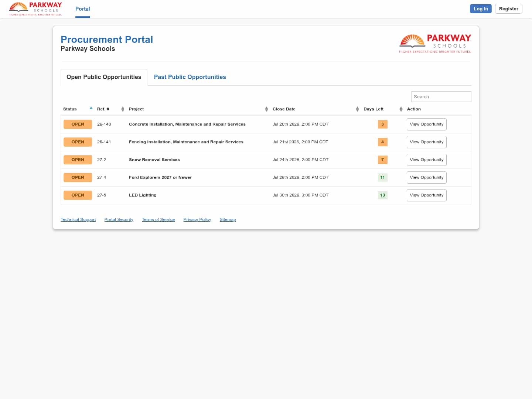View Opportunity for Concrete Installation services
The height and width of the screenshot is (399, 532).
pos(426,124)
